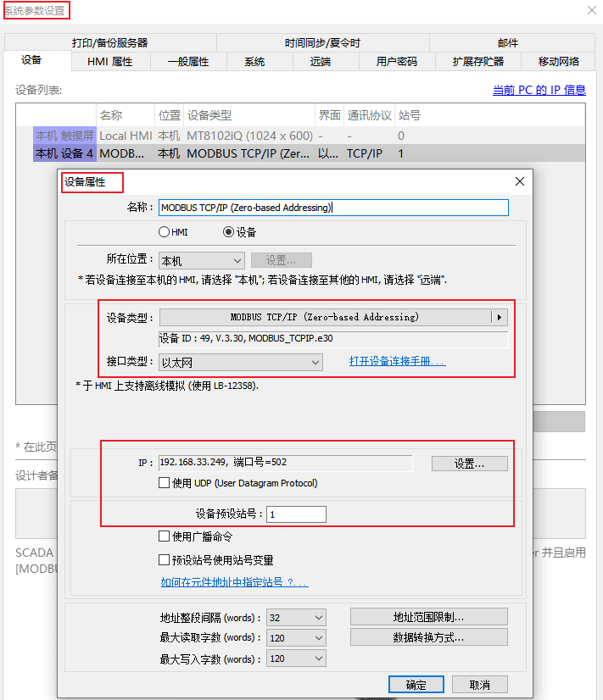Switch to the HMI 属性 tab
The height and width of the screenshot is (700, 603).
click(110, 61)
